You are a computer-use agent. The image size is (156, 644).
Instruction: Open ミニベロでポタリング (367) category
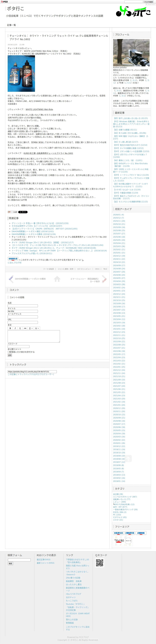pyautogui.click(x=125, y=496)
